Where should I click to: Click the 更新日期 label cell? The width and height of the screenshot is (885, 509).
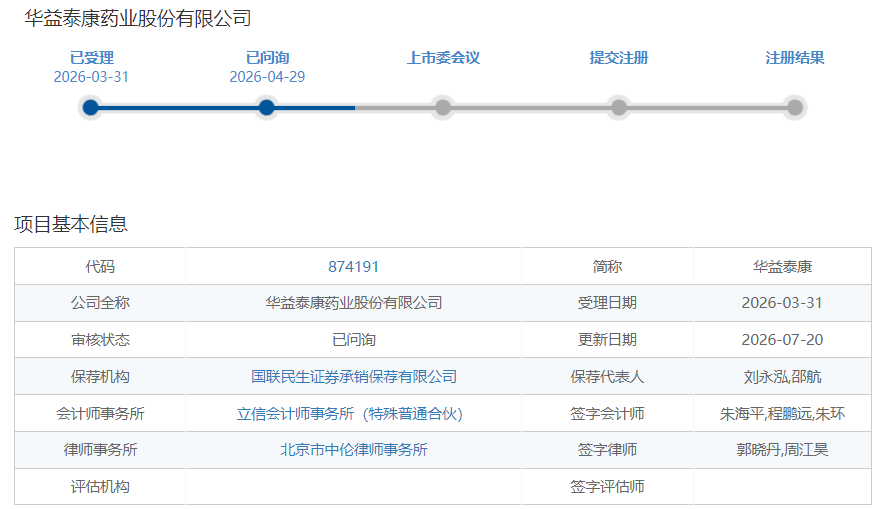[607, 340]
